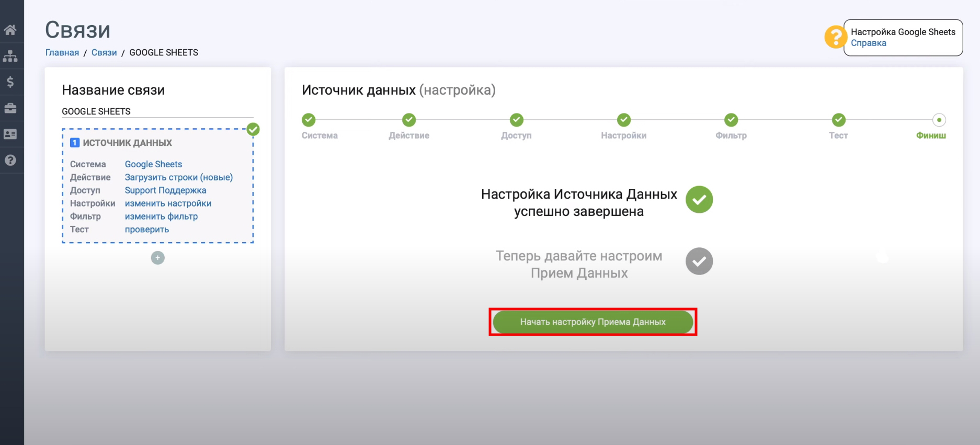Screen dimensions: 980x445
Task: Click изменить фильтр link
Action: 161,216
